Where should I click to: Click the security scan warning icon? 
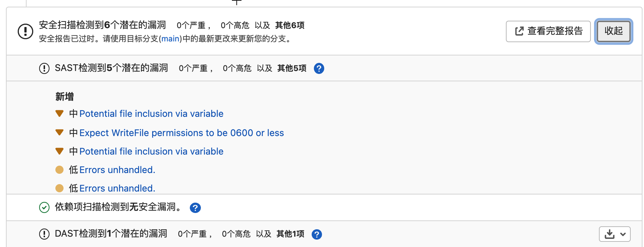(25, 31)
